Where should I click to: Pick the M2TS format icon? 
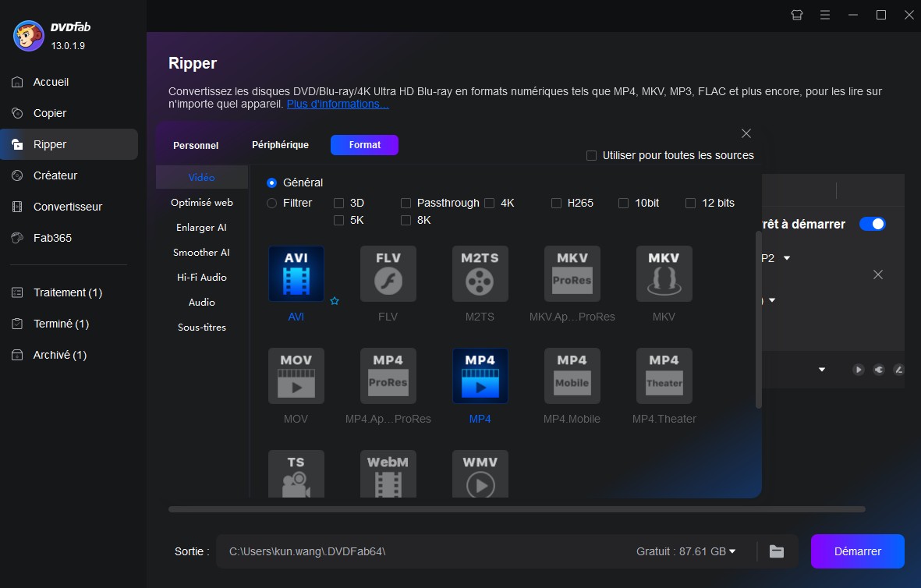(x=480, y=274)
